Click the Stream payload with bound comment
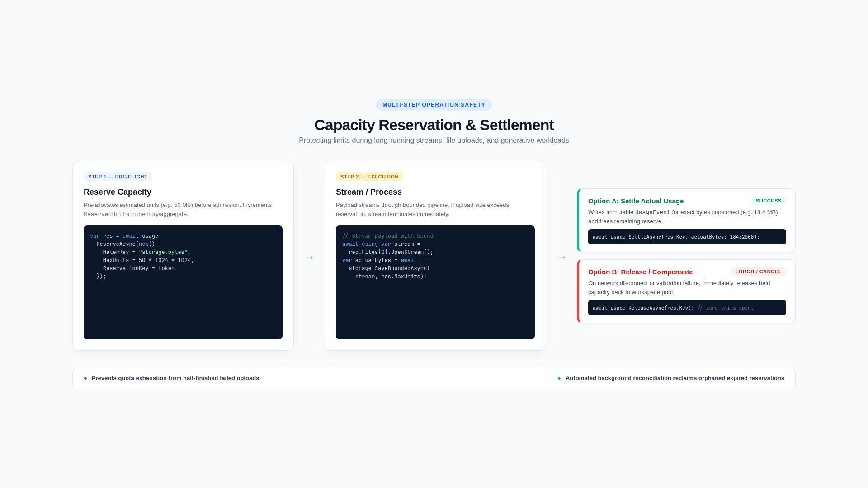Image resolution: width=868 pixels, height=488 pixels. point(388,236)
